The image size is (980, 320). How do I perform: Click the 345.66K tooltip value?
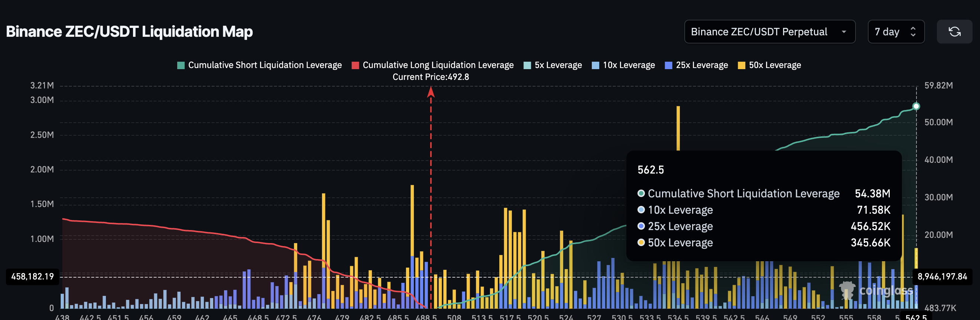click(x=870, y=243)
